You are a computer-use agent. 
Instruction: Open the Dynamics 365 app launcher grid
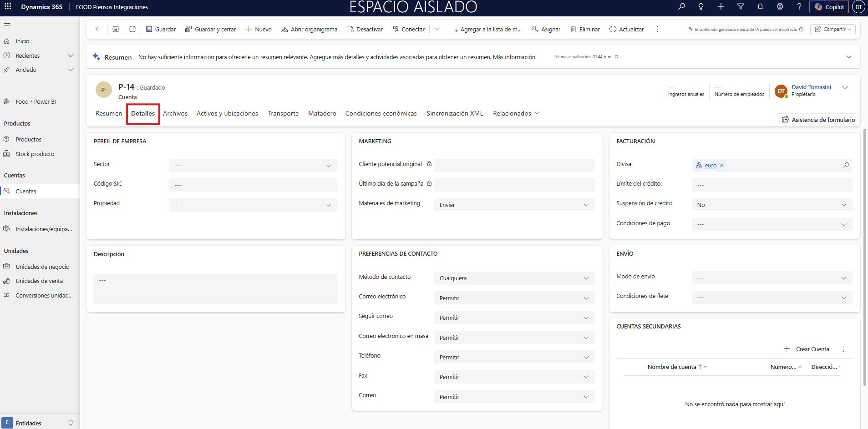pyautogui.click(x=8, y=7)
